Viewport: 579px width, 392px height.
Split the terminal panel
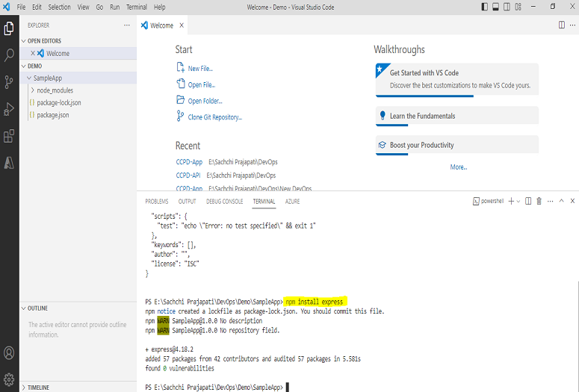[x=528, y=201]
